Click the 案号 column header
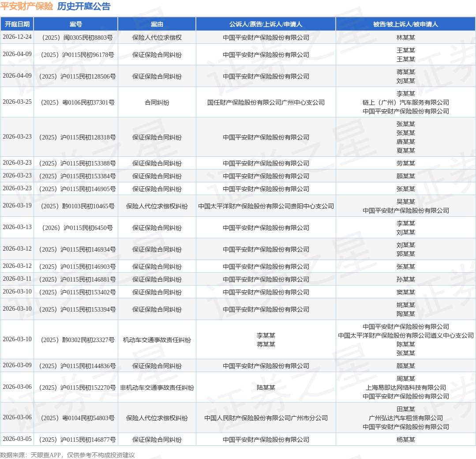This screenshot has width=476, height=459. pos(76,24)
